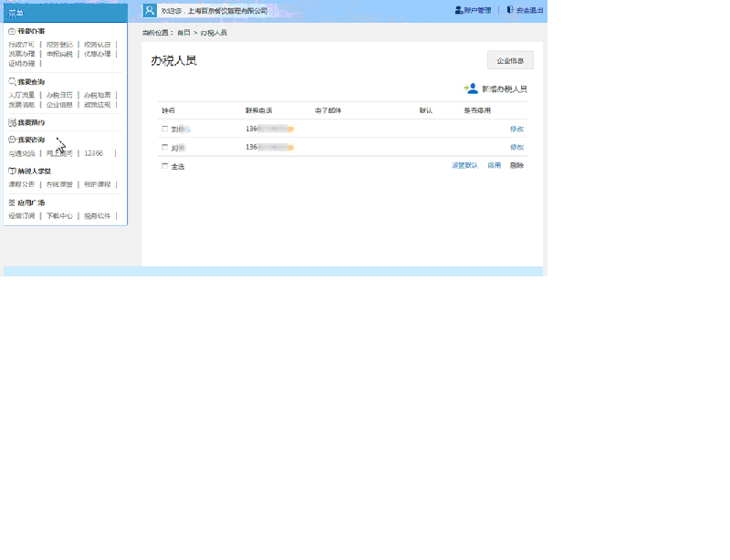Click the 我要预约 calendar icon
Image resolution: width=730 pixels, height=560 pixels.
[12, 122]
